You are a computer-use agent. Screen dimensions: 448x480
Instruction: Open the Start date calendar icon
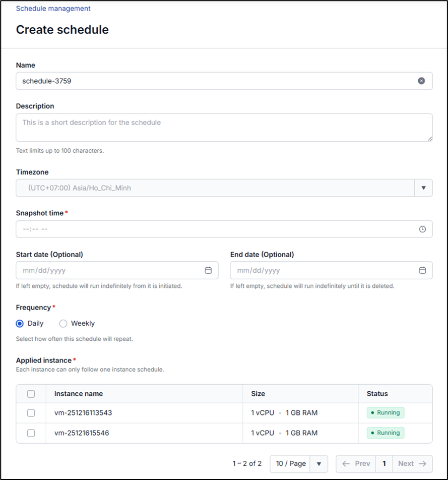point(208,270)
